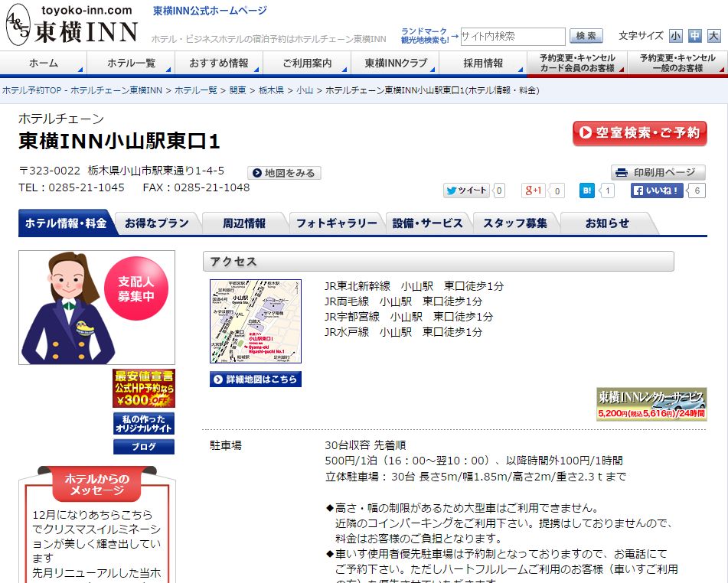Click the Twitter ツイート share button
The width and height of the screenshot is (728, 583).
point(466,191)
